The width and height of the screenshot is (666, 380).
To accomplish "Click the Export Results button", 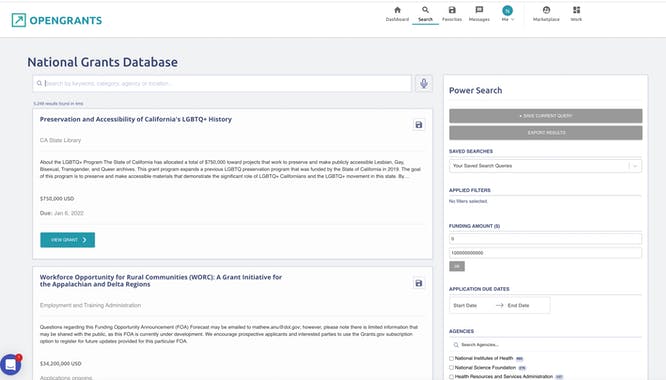I will click(546, 132).
